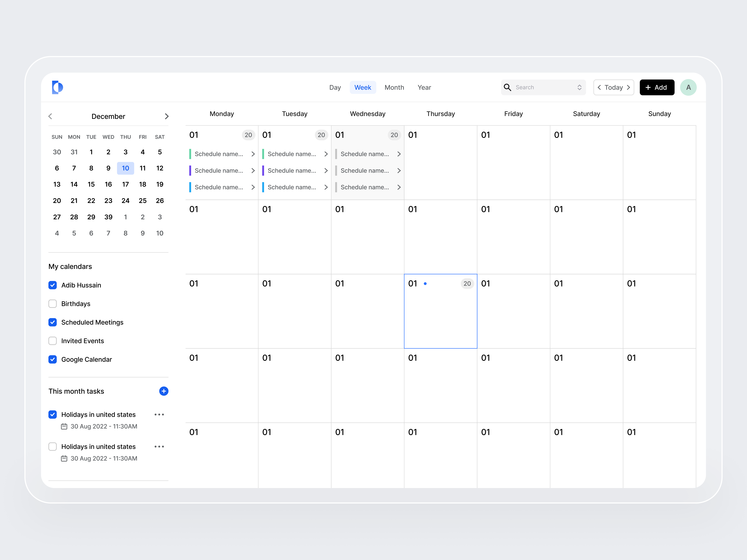Switch to the Day view tab
The width and height of the screenshot is (747, 560).
pyautogui.click(x=335, y=87)
